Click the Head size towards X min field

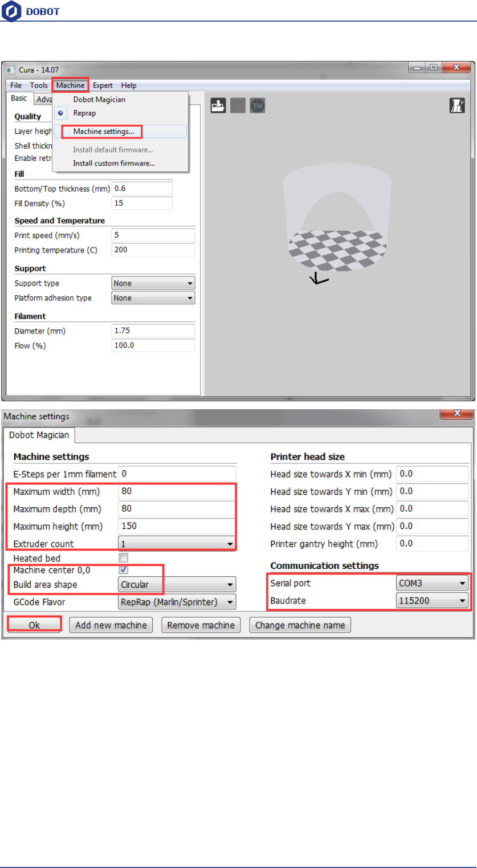432,474
